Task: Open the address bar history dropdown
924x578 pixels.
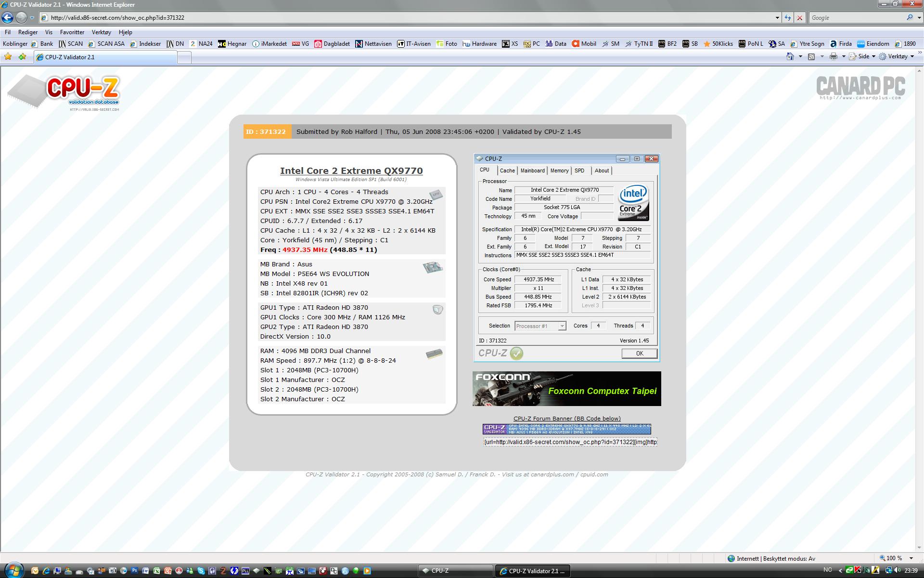Action: (x=777, y=18)
